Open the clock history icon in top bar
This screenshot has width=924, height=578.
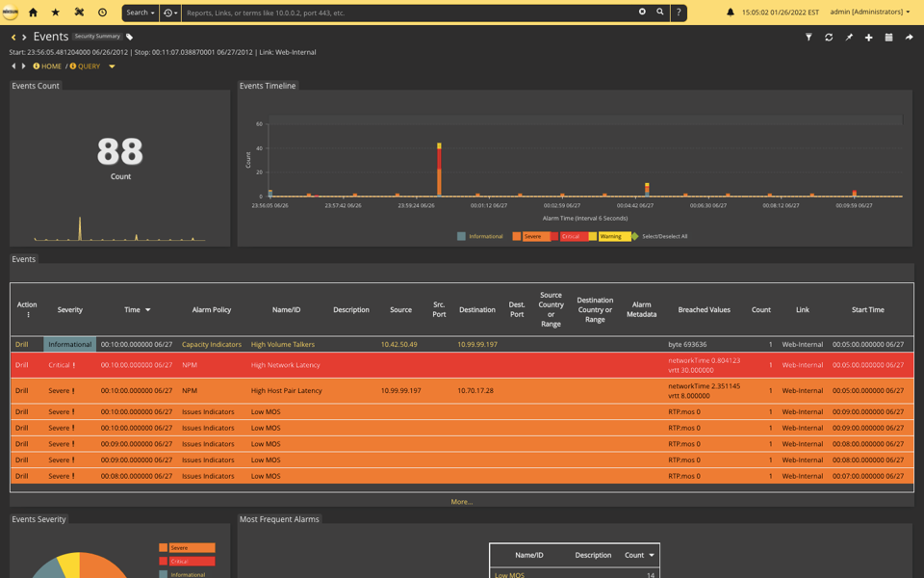coord(103,13)
